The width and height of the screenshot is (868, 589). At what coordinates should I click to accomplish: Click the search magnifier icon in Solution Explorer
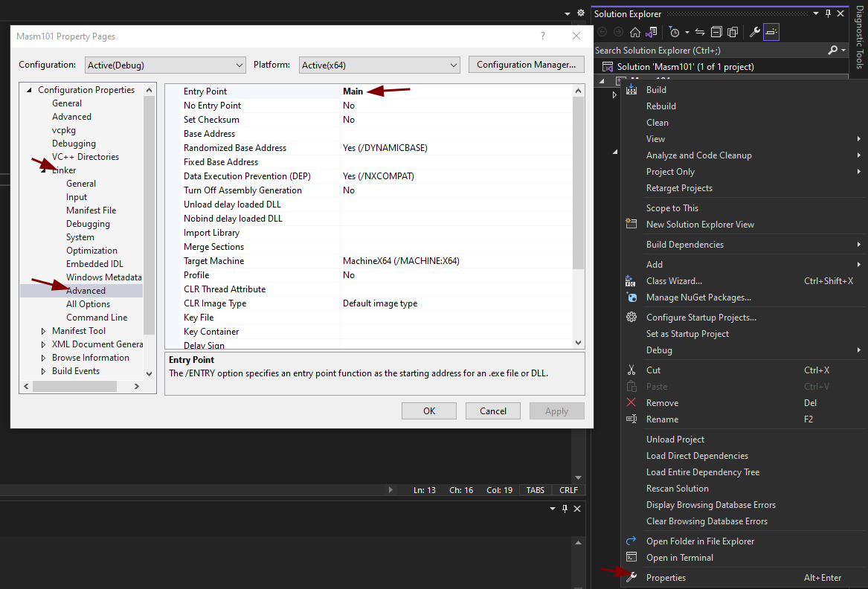[x=833, y=50]
